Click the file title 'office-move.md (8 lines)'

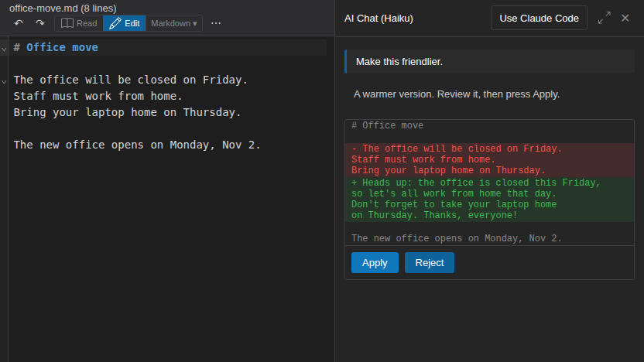(63, 9)
